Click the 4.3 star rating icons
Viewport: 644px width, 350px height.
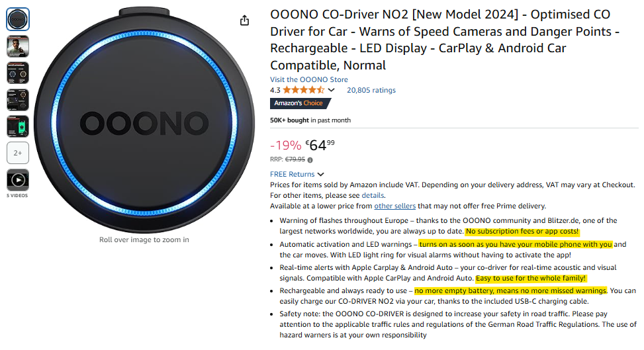pos(304,90)
